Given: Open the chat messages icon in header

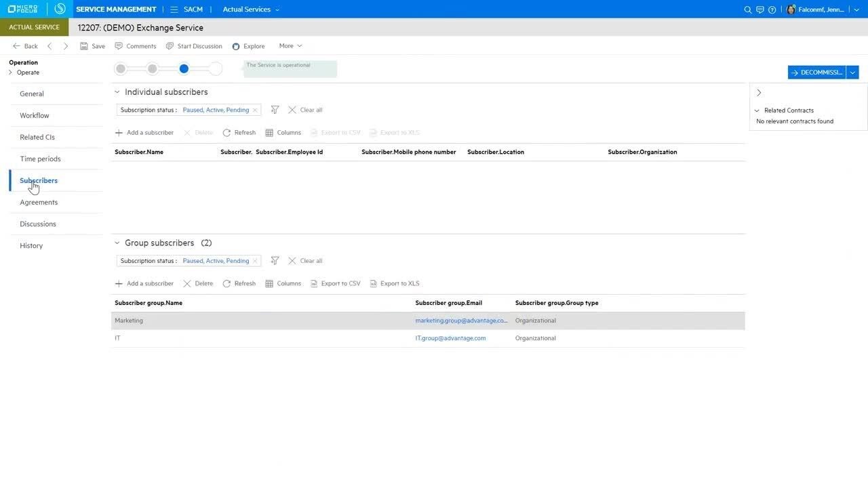Looking at the screenshot, I should [760, 9].
